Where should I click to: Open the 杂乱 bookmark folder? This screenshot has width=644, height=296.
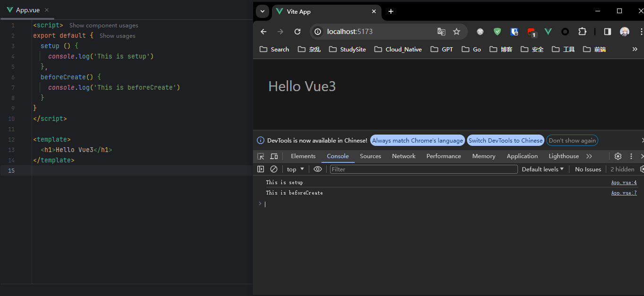[309, 49]
